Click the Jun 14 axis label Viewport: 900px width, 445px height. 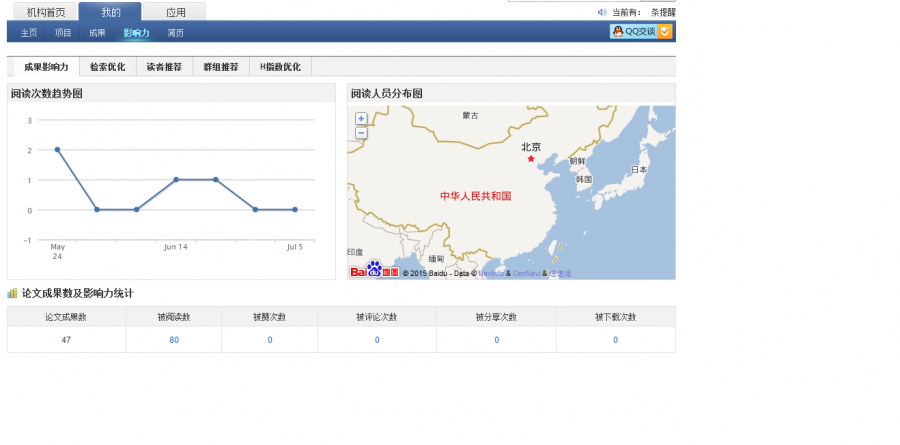tap(176, 247)
